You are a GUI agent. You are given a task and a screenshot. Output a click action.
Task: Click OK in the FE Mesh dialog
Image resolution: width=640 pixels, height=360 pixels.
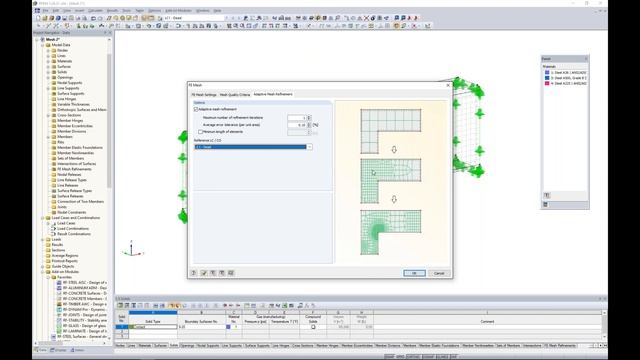point(414,273)
